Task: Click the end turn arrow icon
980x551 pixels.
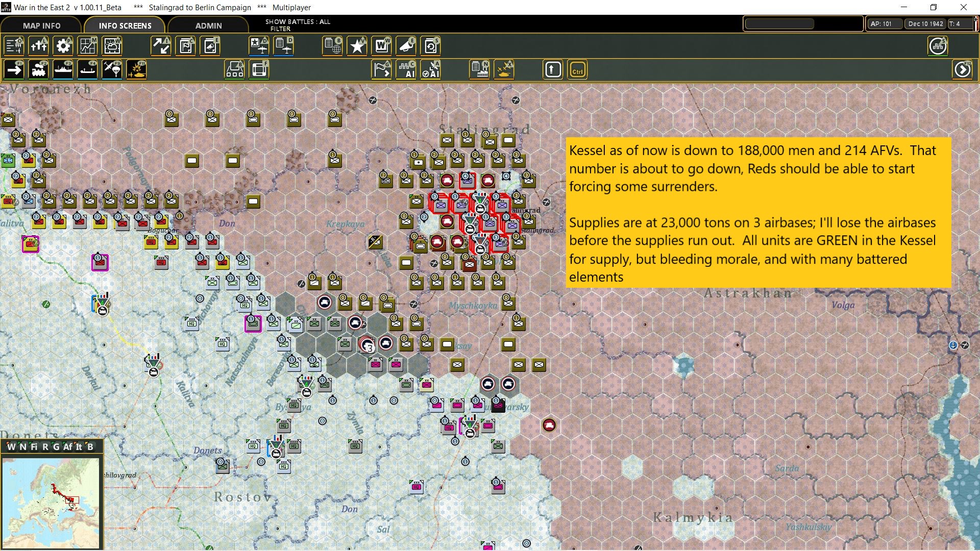Action: click(962, 70)
